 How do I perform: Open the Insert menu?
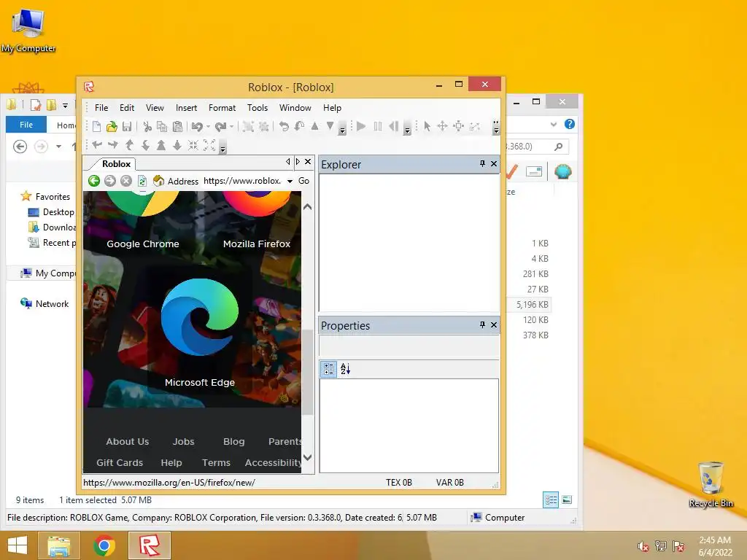(x=186, y=108)
